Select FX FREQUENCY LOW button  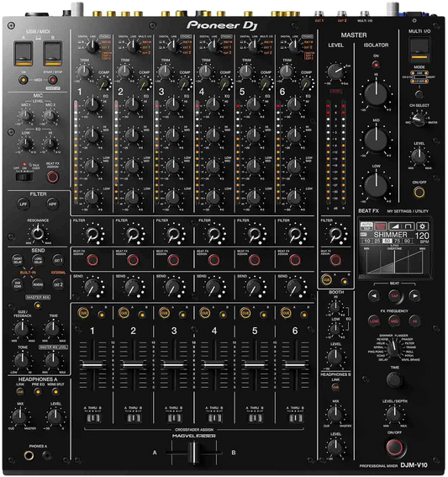click(374, 321)
